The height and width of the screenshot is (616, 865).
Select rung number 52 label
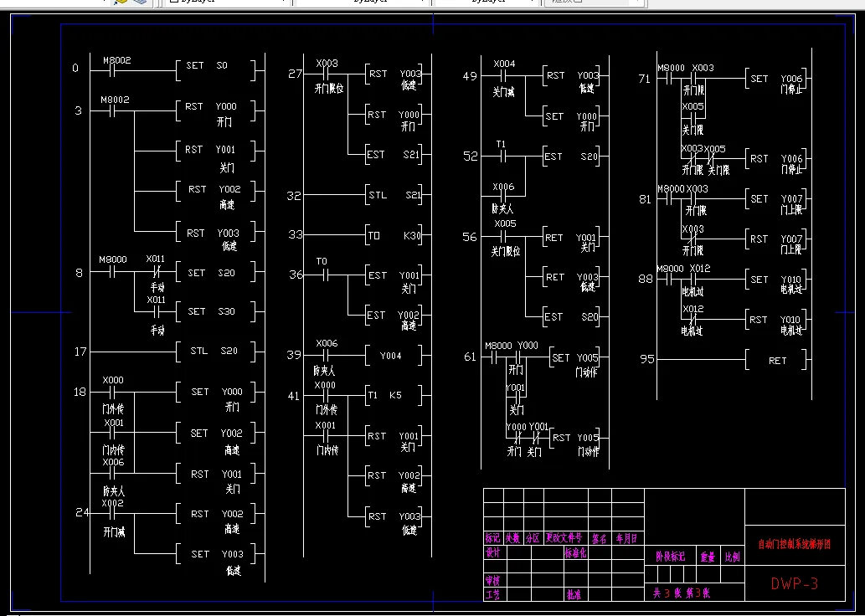click(x=470, y=157)
